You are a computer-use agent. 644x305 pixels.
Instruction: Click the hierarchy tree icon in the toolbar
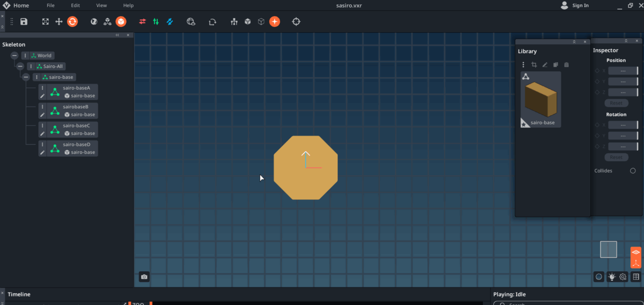click(234, 21)
